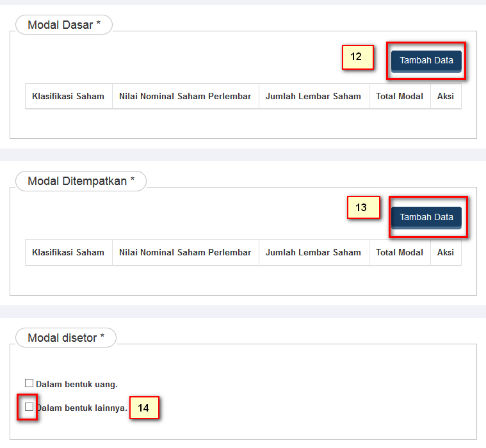
Task: Click the Dalam bentuk uang label text
Action: 77,385
